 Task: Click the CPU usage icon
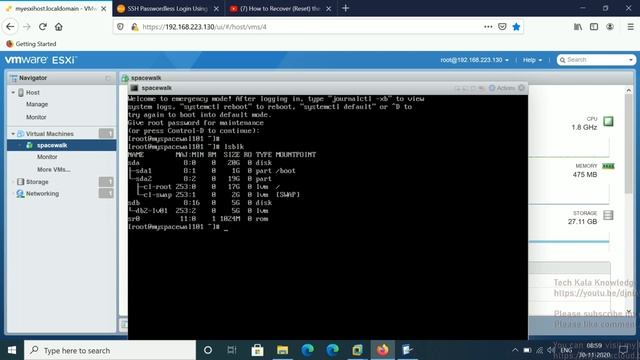(x=608, y=121)
